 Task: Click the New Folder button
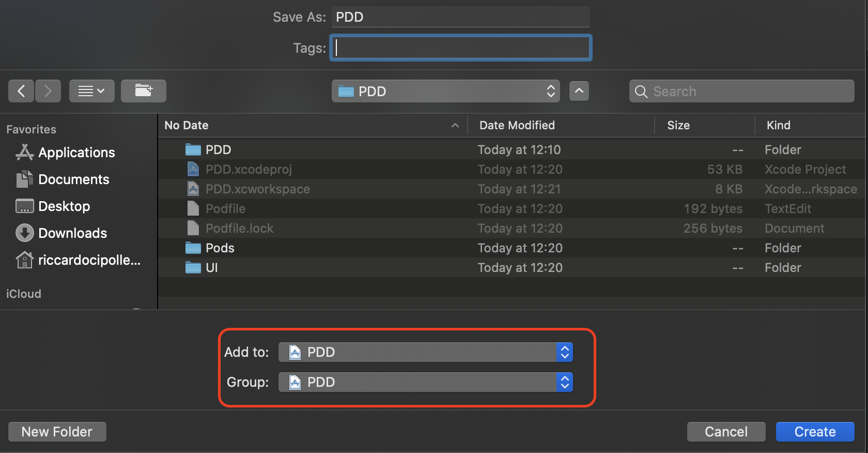pyautogui.click(x=57, y=432)
